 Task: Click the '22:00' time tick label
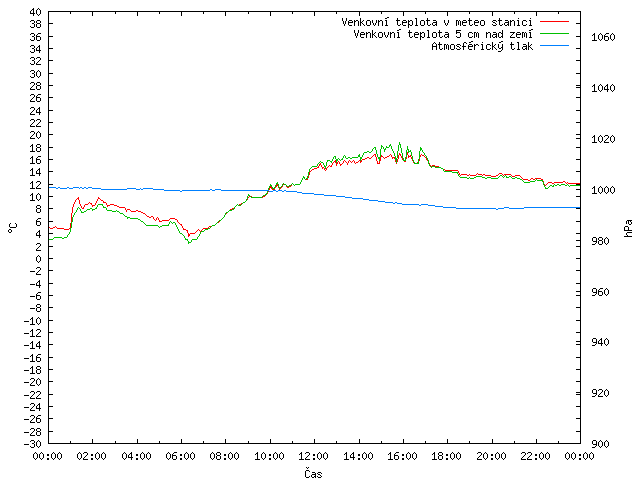535,456
